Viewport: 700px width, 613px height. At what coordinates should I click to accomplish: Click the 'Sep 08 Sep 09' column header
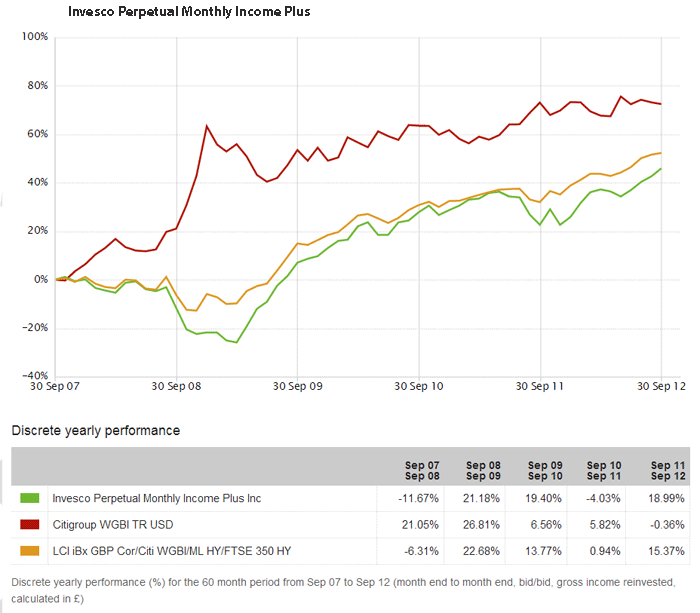pos(483,471)
